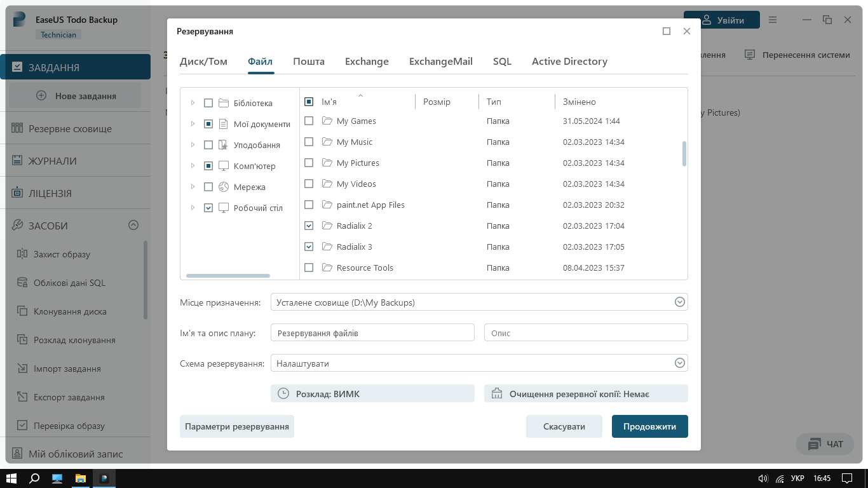Open File Explorer from taskbar
This screenshot has width=868, height=488.
[x=81, y=478]
